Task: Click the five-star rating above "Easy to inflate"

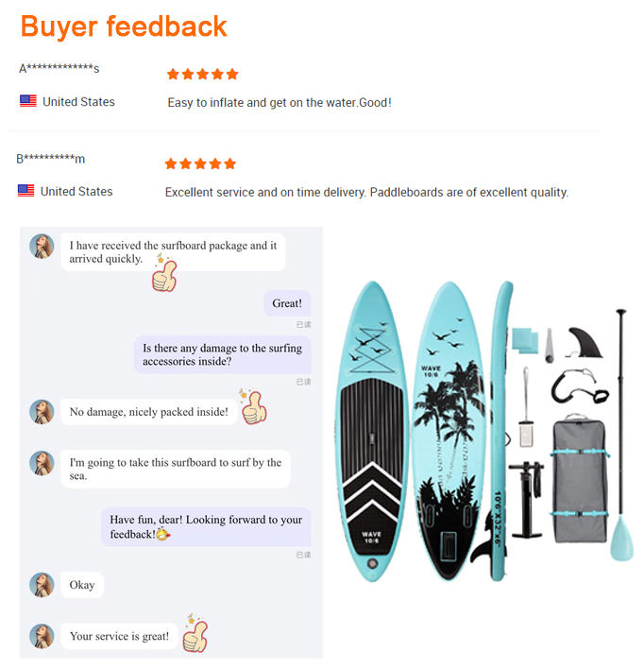Action: pyautogui.click(x=202, y=74)
